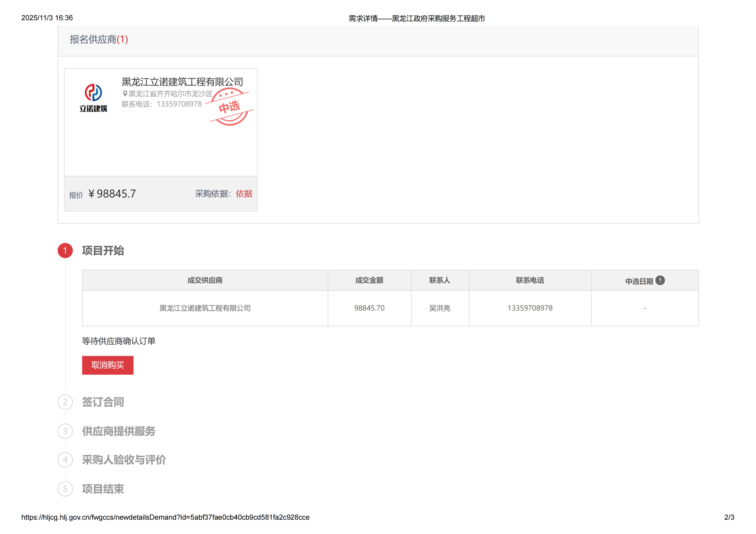Click the 成交供应商 column header
Image resolution: width=756 pixels, height=534 pixels.
205,280
